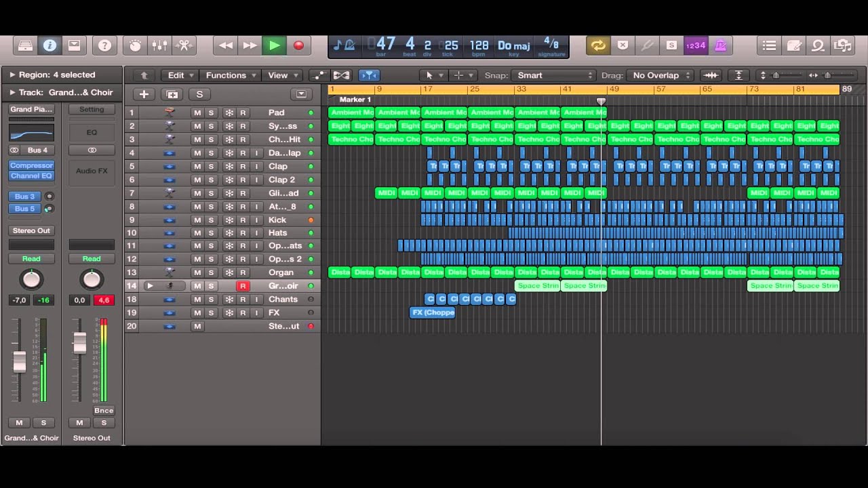Expand the Track Grand & Choir disclosure triangle
The image size is (868, 488).
pyautogui.click(x=12, y=92)
